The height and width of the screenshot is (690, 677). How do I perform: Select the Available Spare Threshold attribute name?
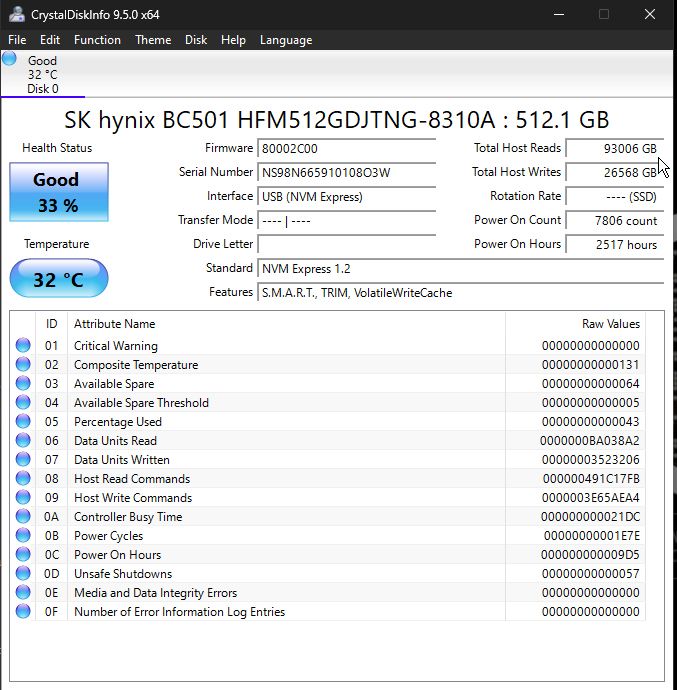141,403
